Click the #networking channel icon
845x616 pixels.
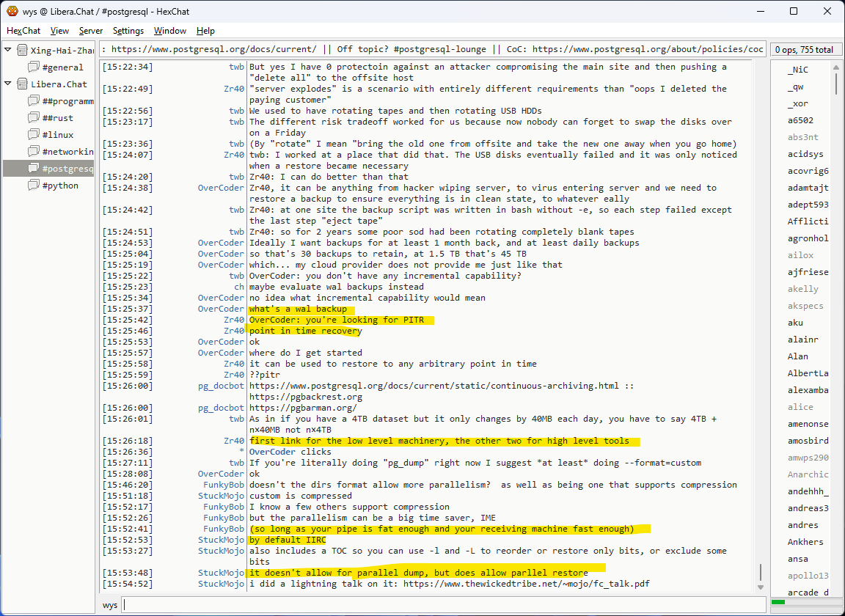click(x=34, y=152)
